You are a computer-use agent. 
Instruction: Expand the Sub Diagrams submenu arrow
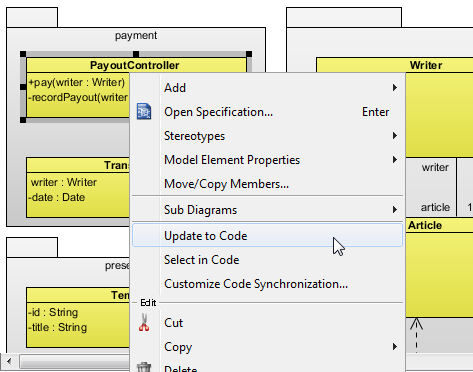tap(395, 210)
